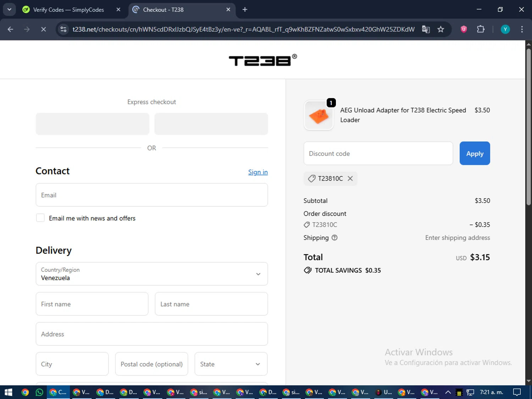This screenshot has height=399, width=532.
Task: Click the Order discount T23810C line
Action: 397,225
